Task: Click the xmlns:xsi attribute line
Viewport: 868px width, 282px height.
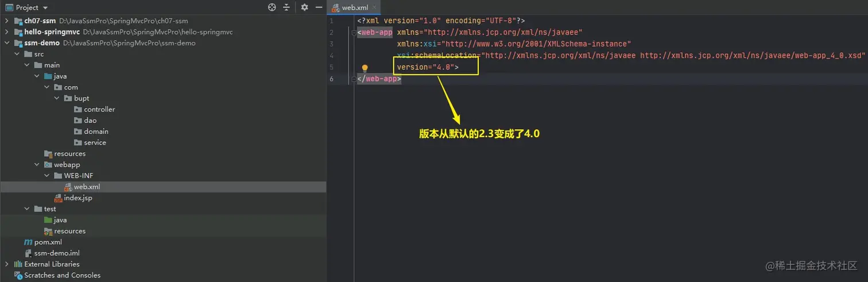Action: coord(514,44)
